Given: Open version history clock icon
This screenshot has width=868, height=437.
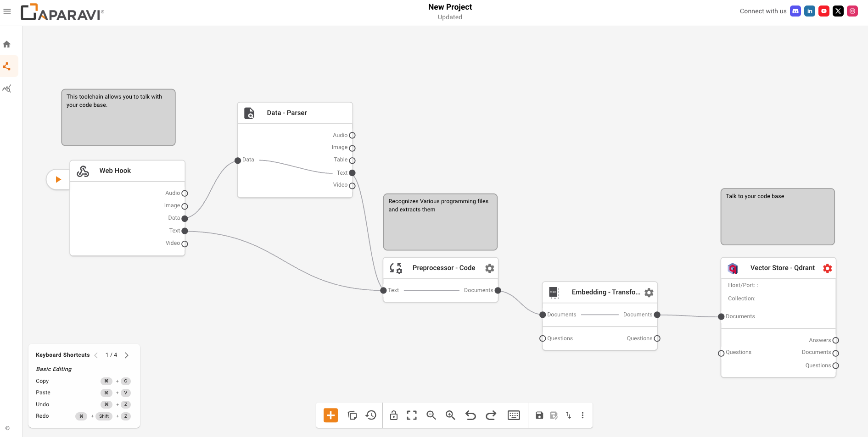Looking at the screenshot, I should 371,415.
